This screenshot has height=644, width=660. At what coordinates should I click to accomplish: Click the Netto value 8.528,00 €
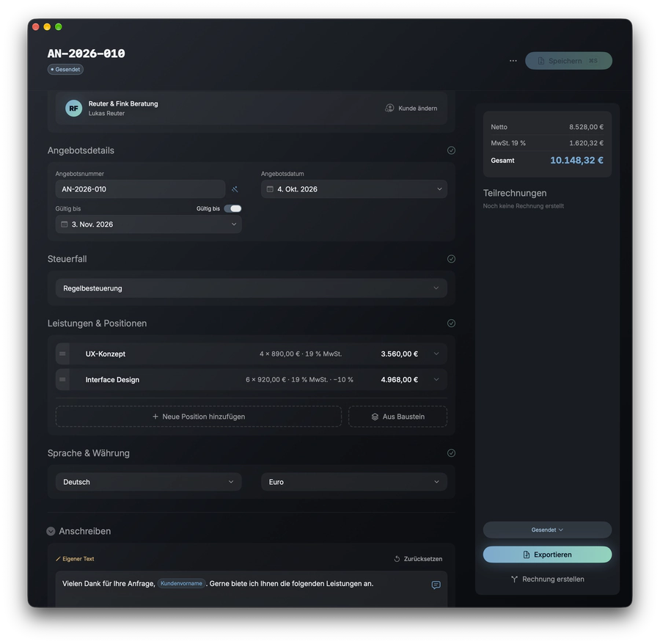[x=587, y=127]
